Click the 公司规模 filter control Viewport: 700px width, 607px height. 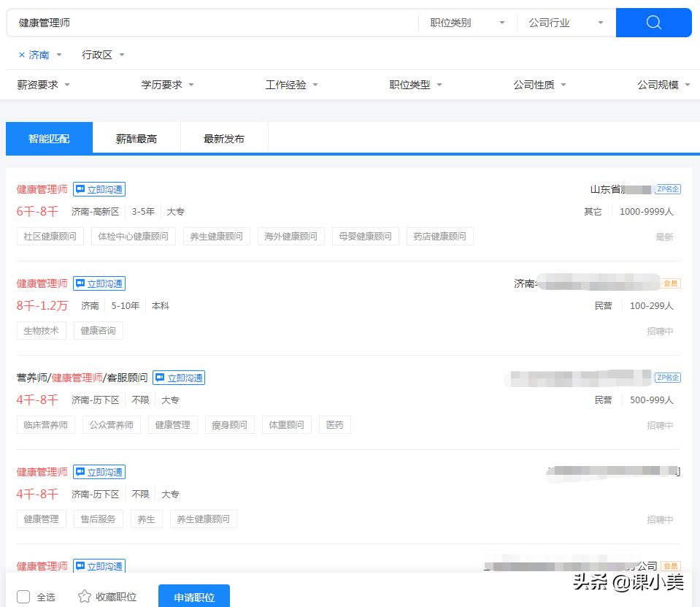tap(661, 84)
